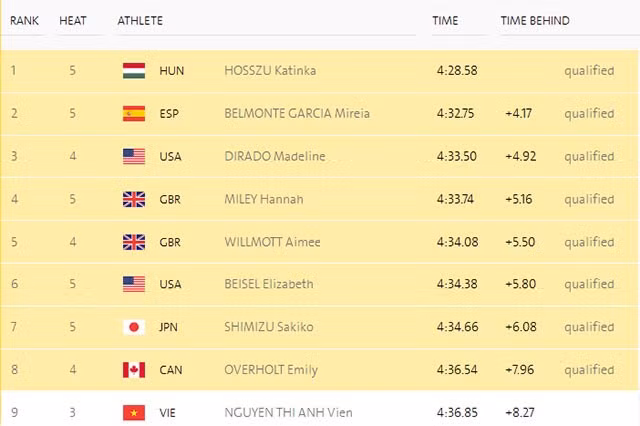Click the USA flag beside BEISEL Elizabeth
Image resolution: width=640 pixels, height=426 pixels.
pos(134,284)
